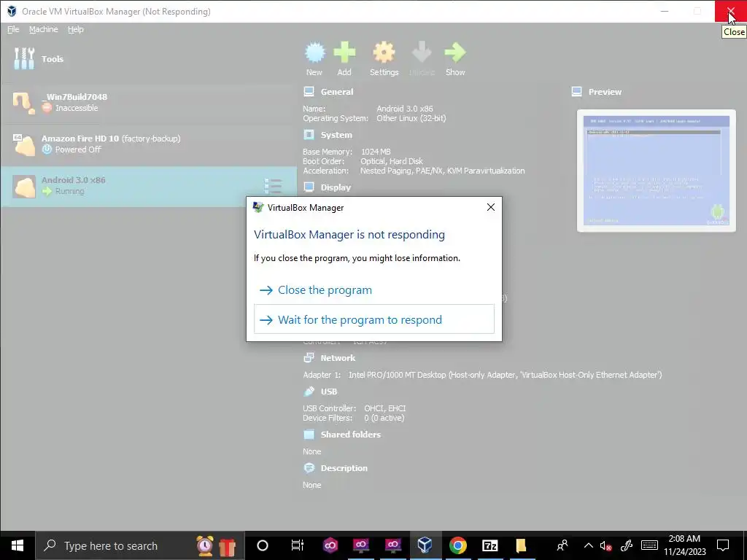Click the VM preview thumbnail
Screen dimensions: 747x560
[x=656, y=171]
